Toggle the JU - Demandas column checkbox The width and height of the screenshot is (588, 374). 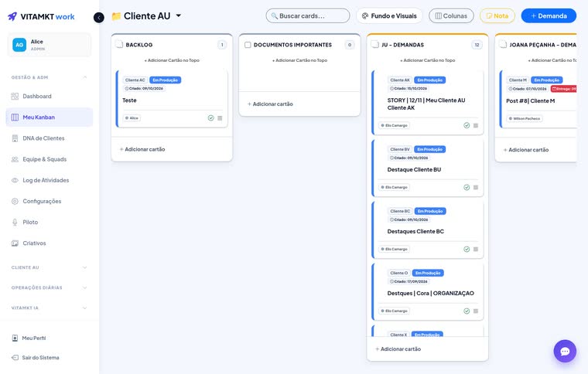(x=374, y=45)
